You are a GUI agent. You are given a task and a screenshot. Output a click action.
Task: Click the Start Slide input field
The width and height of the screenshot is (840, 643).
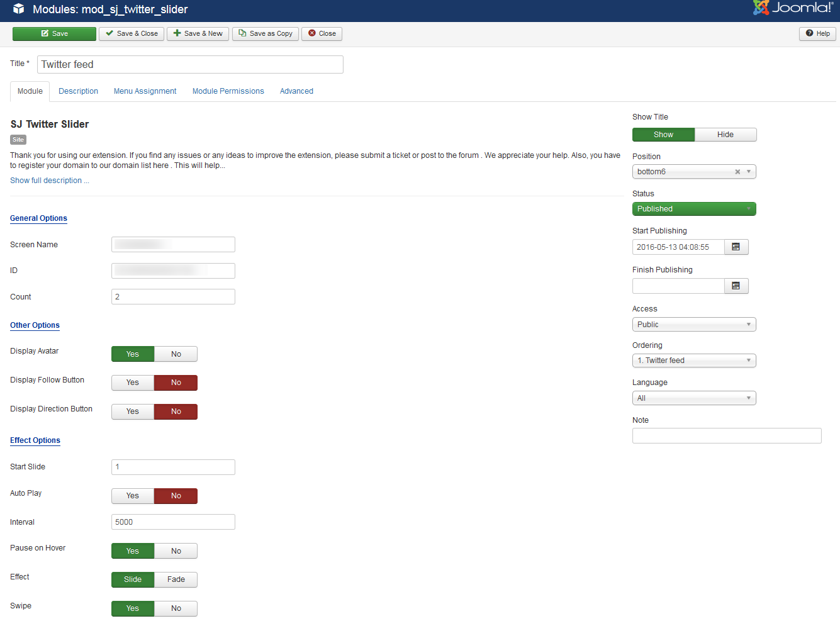(173, 467)
